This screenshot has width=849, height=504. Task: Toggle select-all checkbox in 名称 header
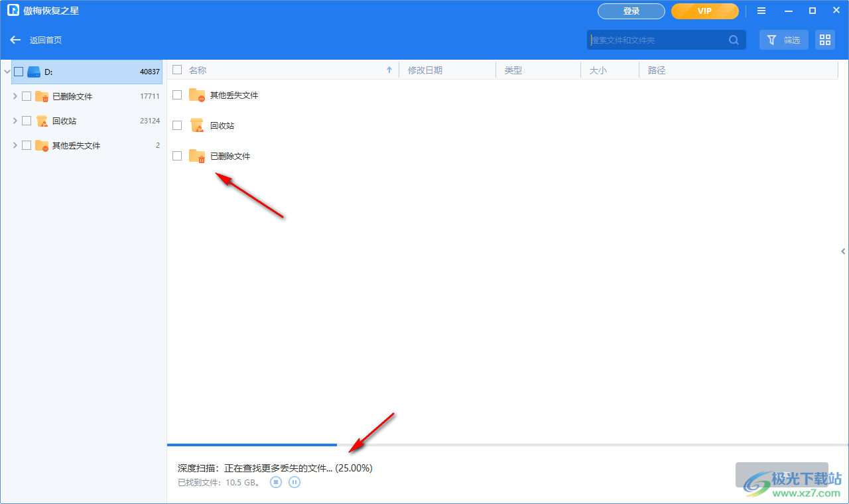pyautogui.click(x=177, y=70)
